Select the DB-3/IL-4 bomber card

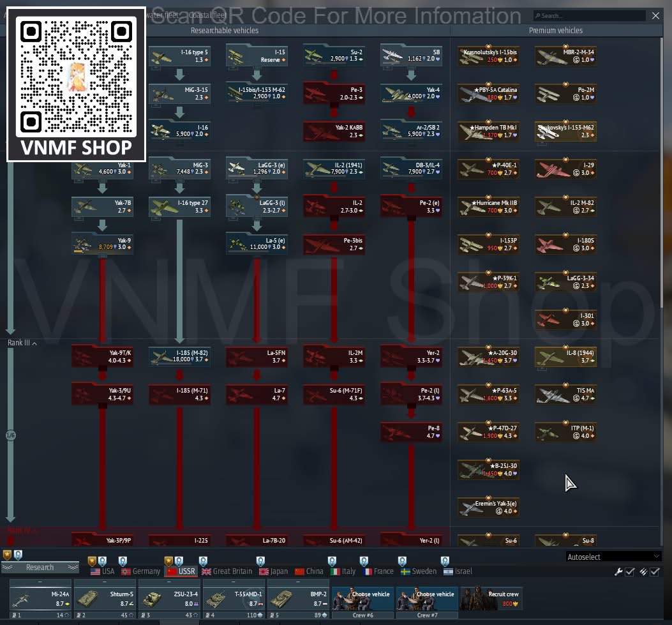411,169
